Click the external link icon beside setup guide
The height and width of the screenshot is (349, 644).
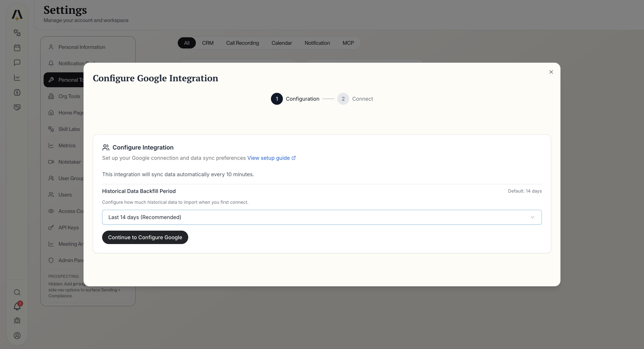click(x=294, y=158)
